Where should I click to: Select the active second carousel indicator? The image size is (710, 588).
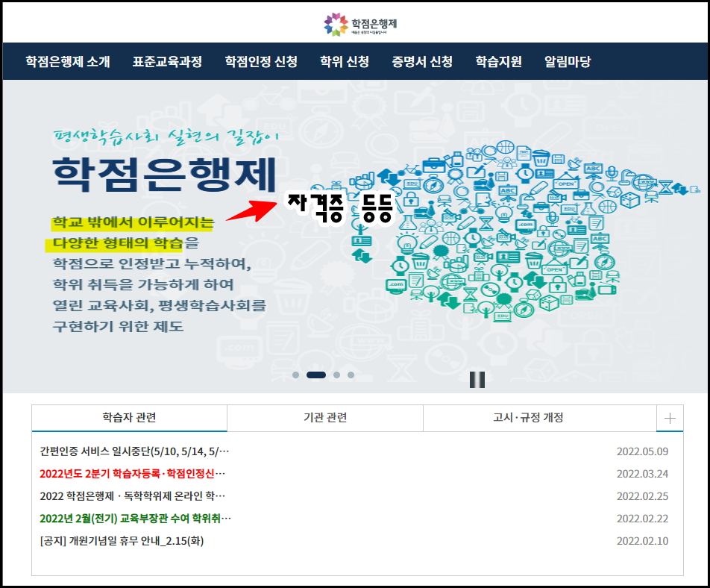coord(316,375)
